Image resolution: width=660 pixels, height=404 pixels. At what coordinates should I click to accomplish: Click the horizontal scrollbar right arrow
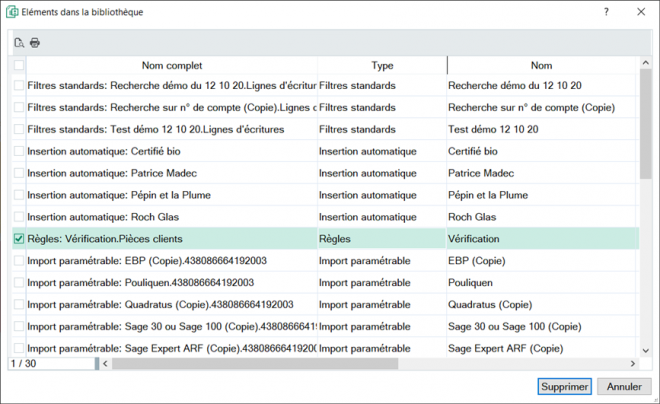tap(633, 363)
